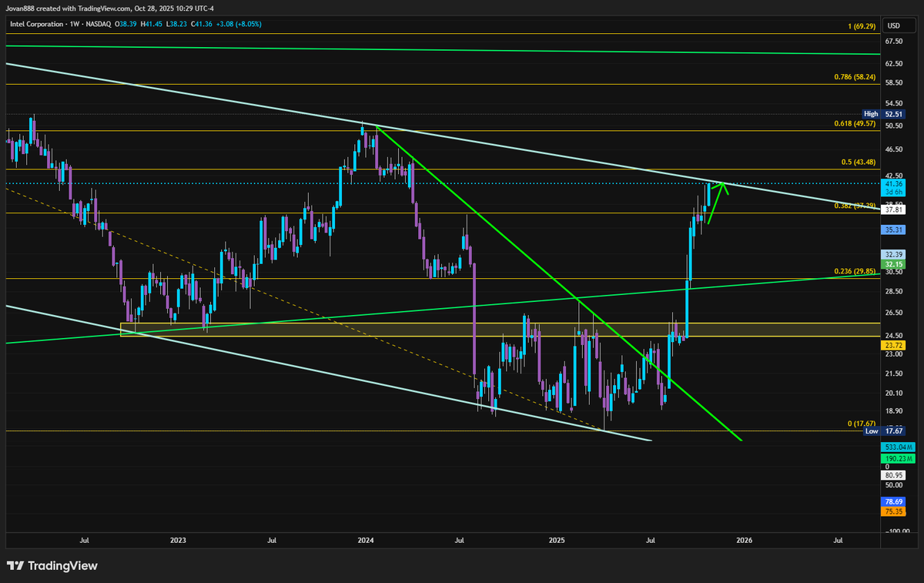The width and height of the screenshot is (924, 583).
Task: Click the 28.50 price axis value
Action: coord(894,291)
